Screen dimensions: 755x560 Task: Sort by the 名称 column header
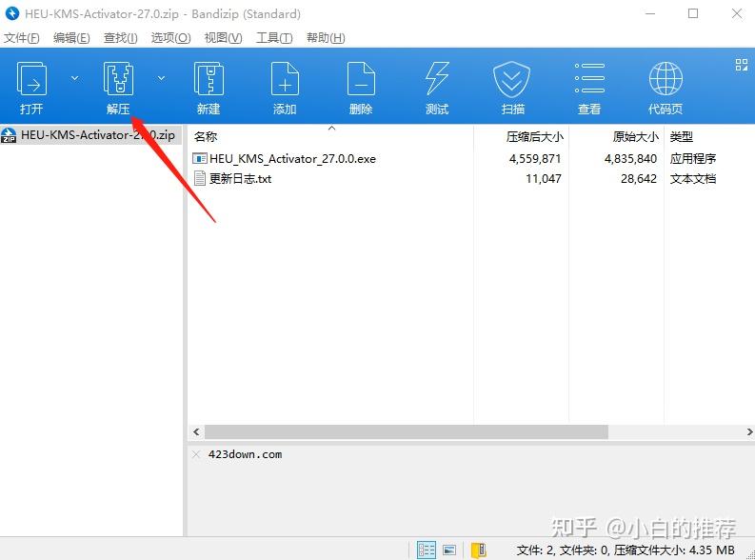(206, 137)
